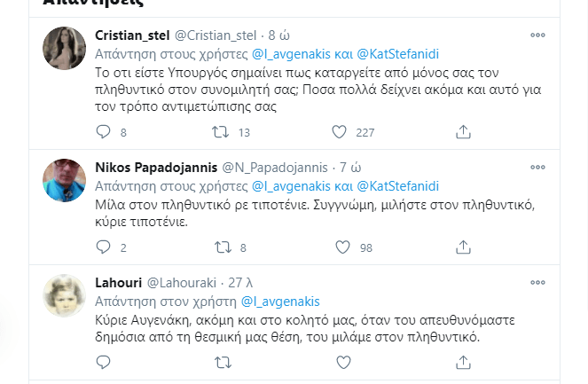Open Lahouri's profile avatar
Image resolution: width=588 pixels, height=384 pixels.
tap(64, 295)
